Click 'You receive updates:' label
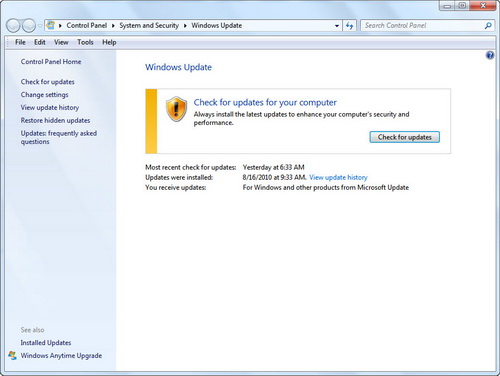The image size is (500, 376). (176, 187)
